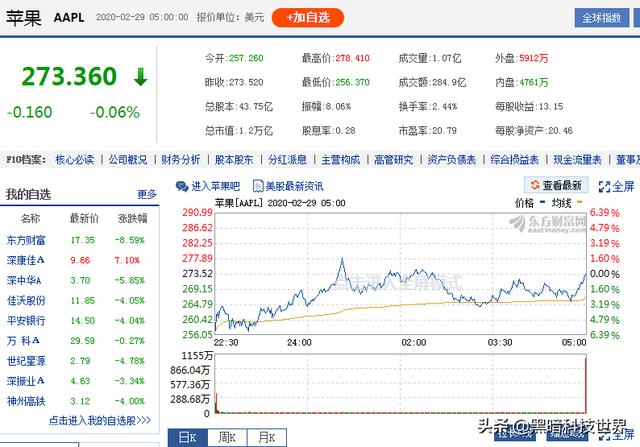Viewport: 640px width, 447px height.
Task: Click the 成交量 1.07亿 text
Action: (430, 58)
